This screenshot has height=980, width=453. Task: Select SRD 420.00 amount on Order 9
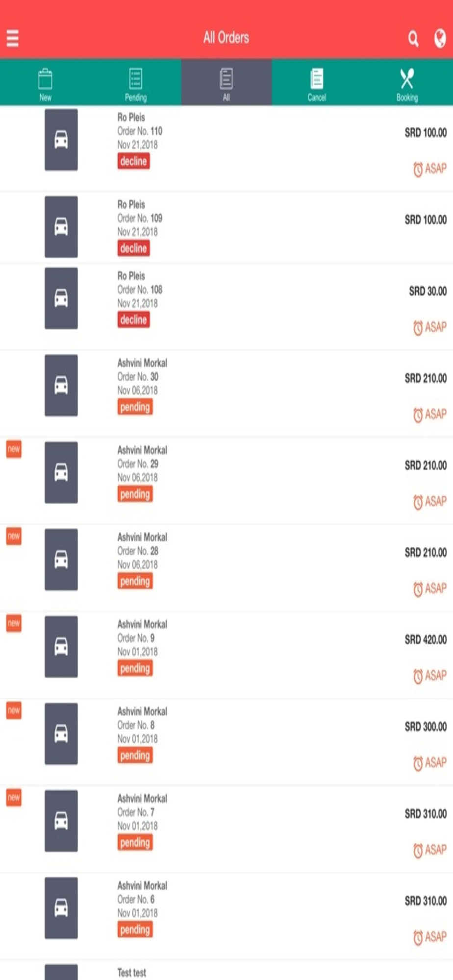[x=426, y=639]
